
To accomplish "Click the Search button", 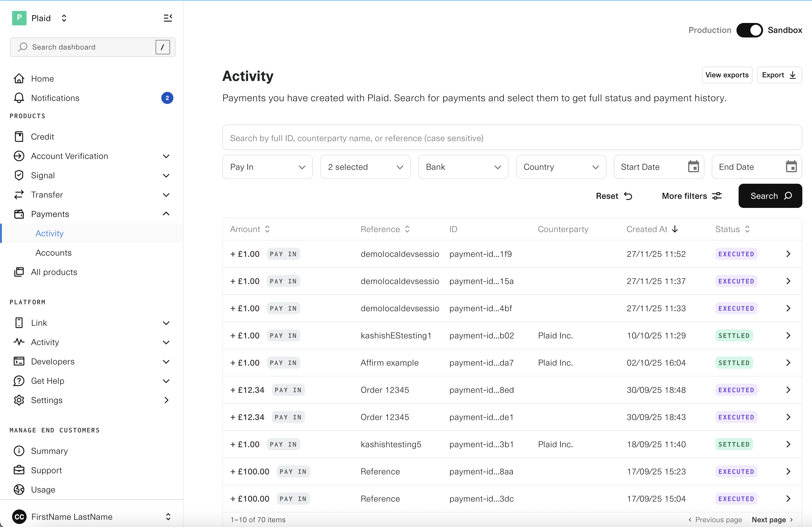I will 770,196.
